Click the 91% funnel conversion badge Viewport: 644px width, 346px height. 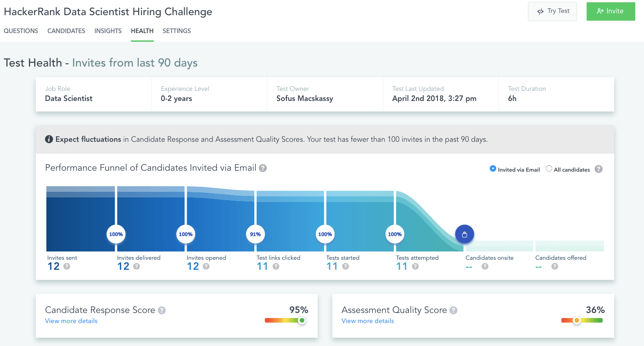pos(255,234)
